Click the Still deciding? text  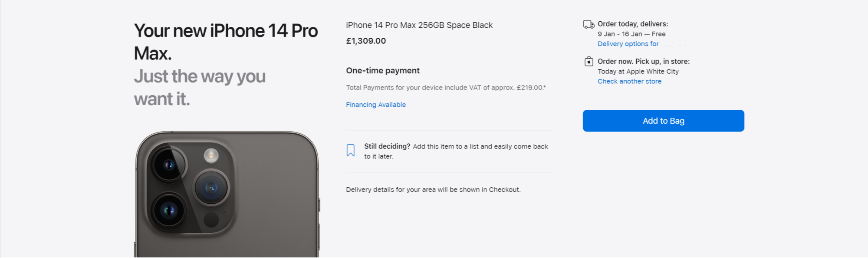pyautogui.click(x=387, y=146)
